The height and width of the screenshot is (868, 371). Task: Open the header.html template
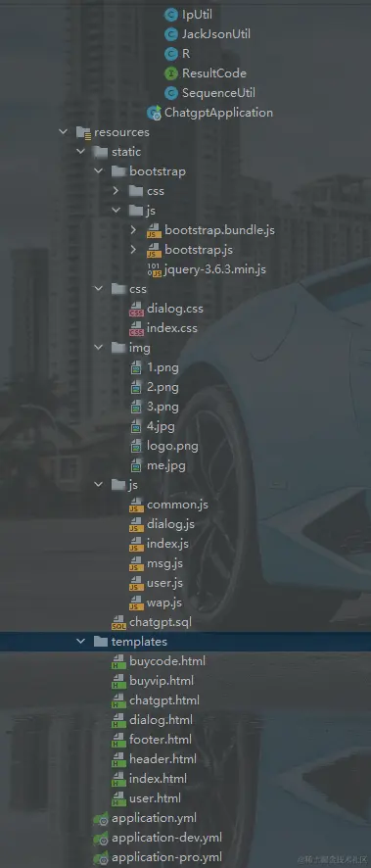click(x=162, y=759)
